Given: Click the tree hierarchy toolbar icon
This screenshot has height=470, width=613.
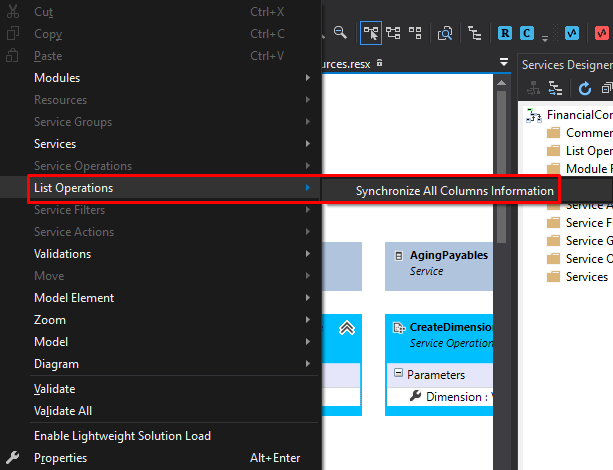Looking at the screenshot, I should click(474, 33).
